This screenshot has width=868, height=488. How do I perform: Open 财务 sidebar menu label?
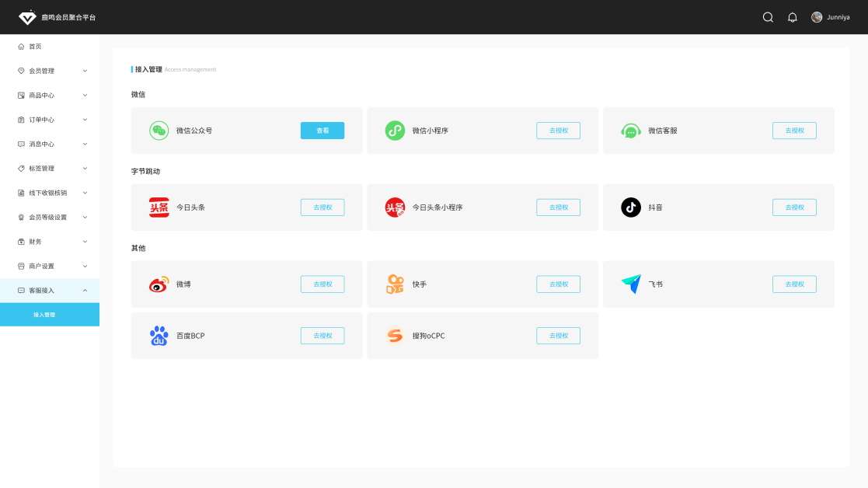coord(36,241)
